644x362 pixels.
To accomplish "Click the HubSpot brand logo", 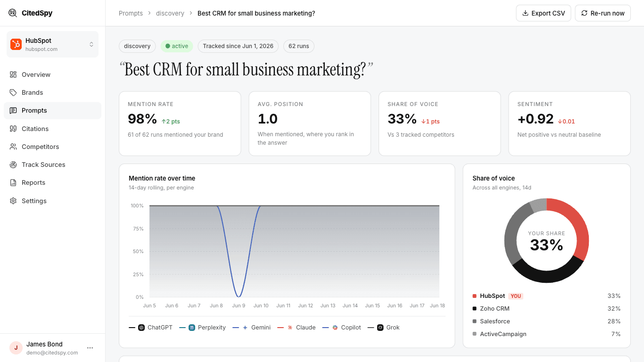I will point(16,44).
